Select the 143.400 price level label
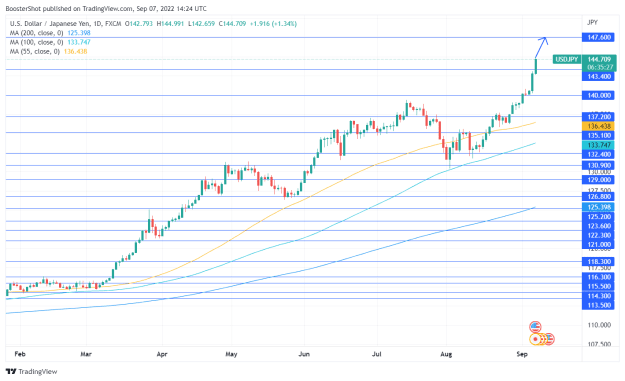This screenshot has height=381, width=625. coord(599,77)
